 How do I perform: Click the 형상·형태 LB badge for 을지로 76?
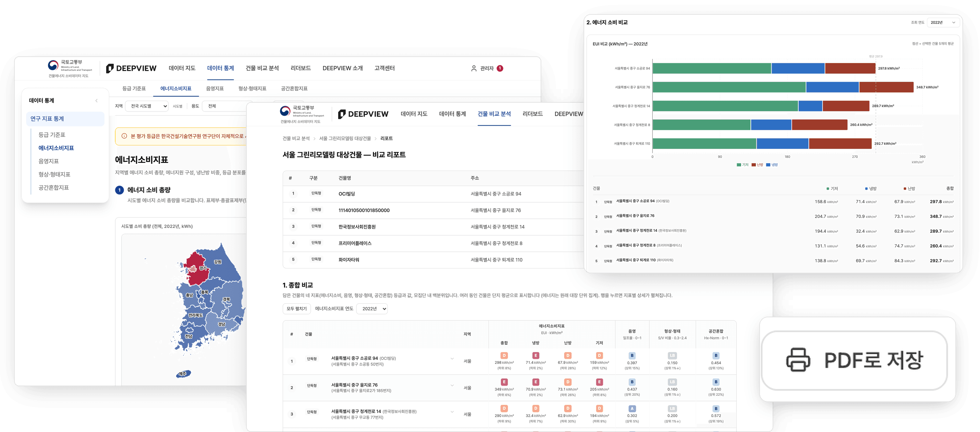(672, 382)
